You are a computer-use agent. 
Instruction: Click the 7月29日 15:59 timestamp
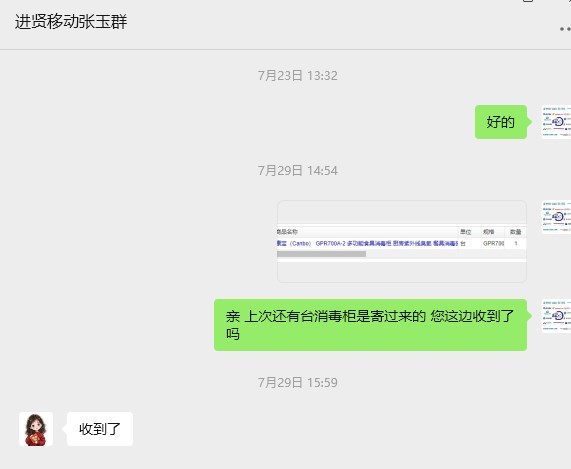pos(298,382)
